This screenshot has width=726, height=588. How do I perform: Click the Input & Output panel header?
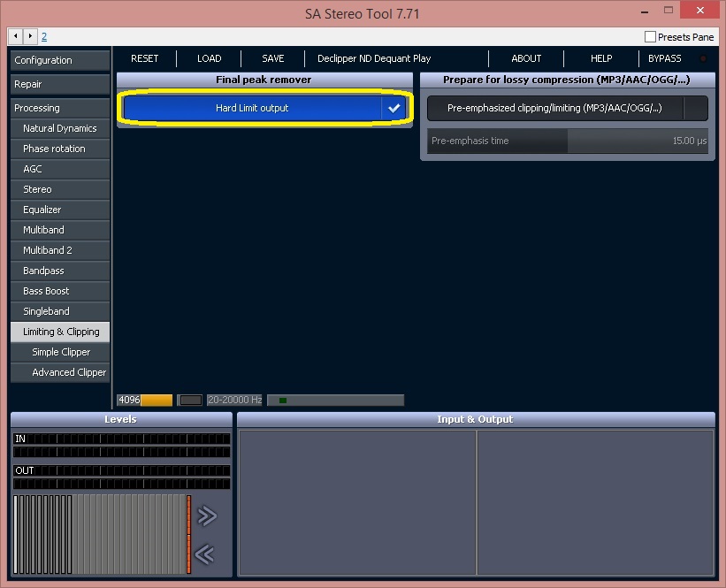coord(476,419)
